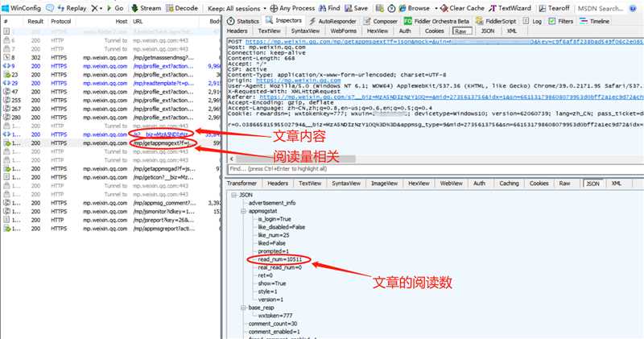Select the Inspectors tab
This screenshot has height=339, width=644.
[283, 20]
